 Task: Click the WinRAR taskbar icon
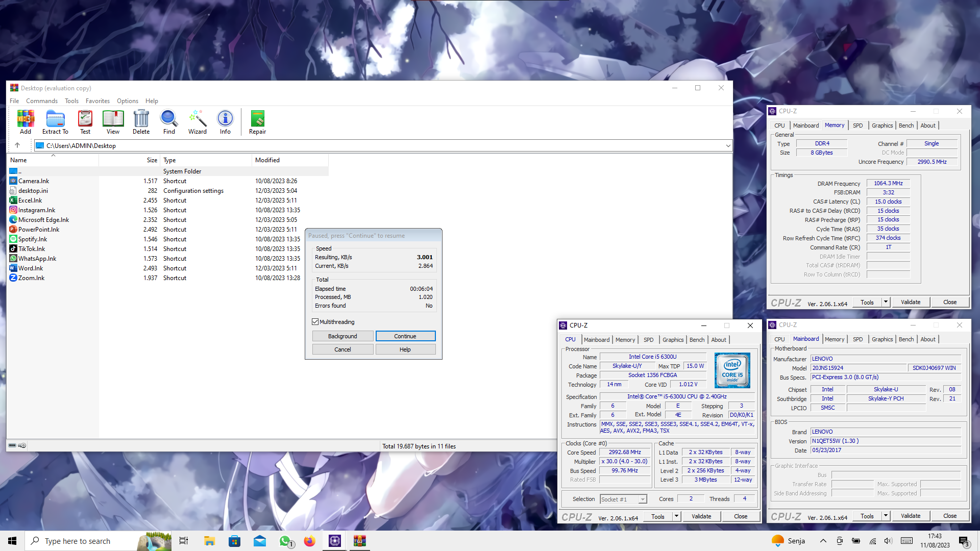360,541
